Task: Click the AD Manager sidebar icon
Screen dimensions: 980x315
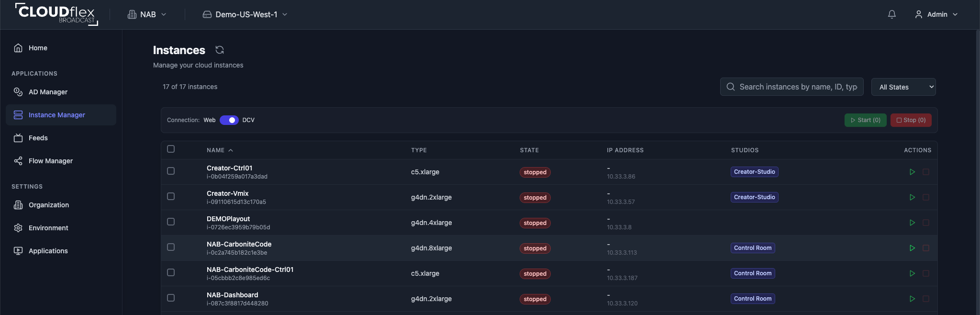Action: click(18, 92)
